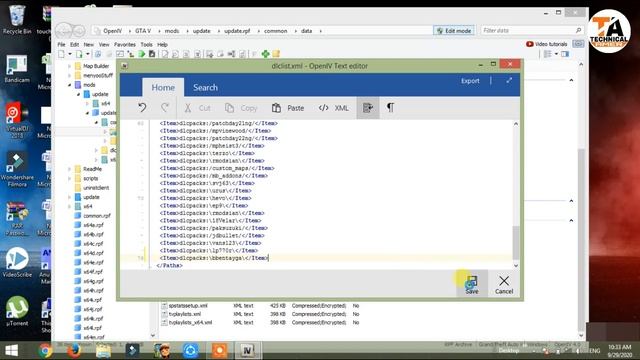Image resolution: width=640 pixels, height=360 pixels.
Task: Select common.rpf in the tree
Action: coord(97,216)
